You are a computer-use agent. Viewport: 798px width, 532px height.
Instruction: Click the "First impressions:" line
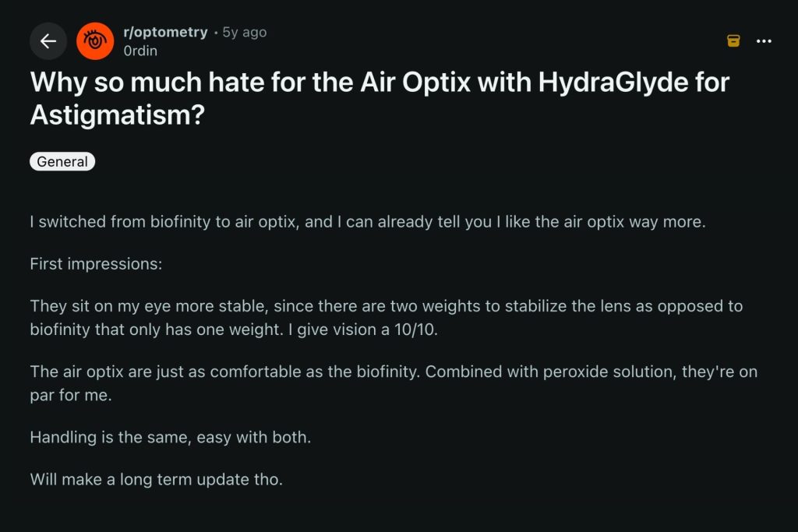tap(96, 263)
